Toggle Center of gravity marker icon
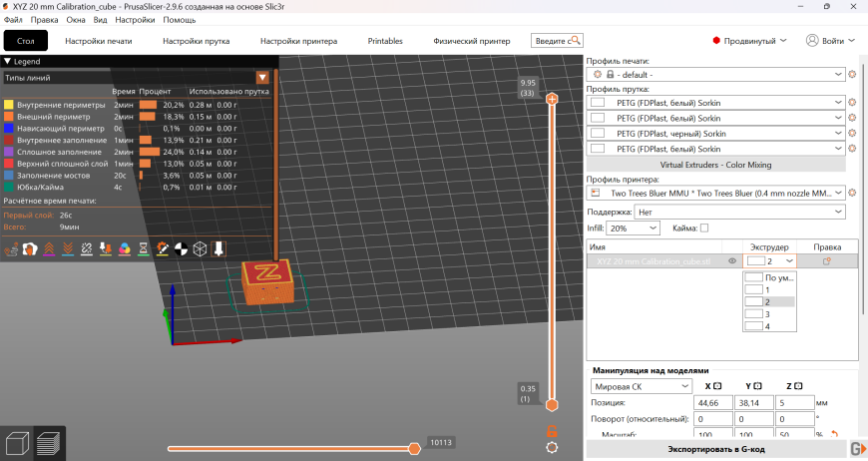 [x=181, y=249]
